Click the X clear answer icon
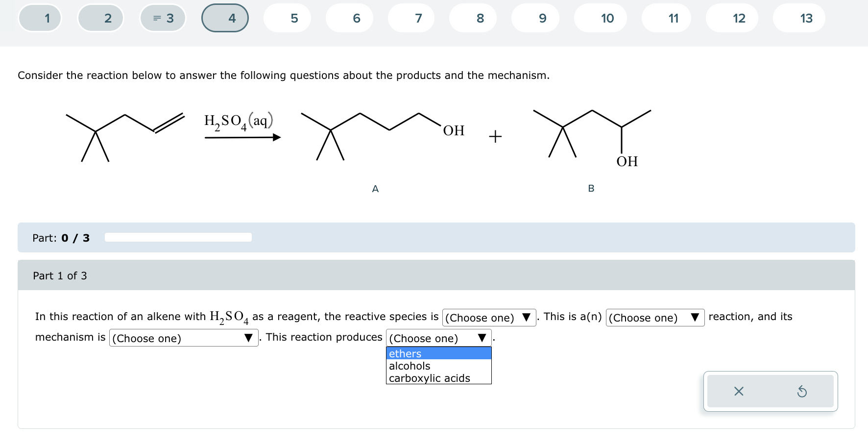868x447 pixels. 739,391
